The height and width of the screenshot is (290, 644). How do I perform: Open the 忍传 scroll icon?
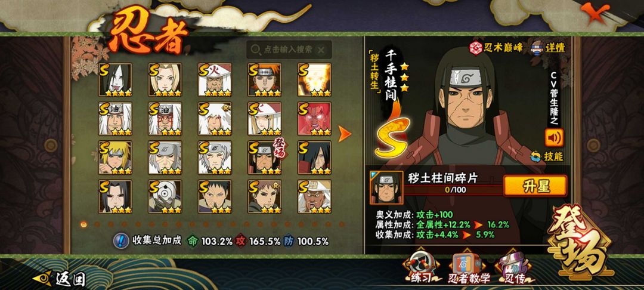coord(515,267)
